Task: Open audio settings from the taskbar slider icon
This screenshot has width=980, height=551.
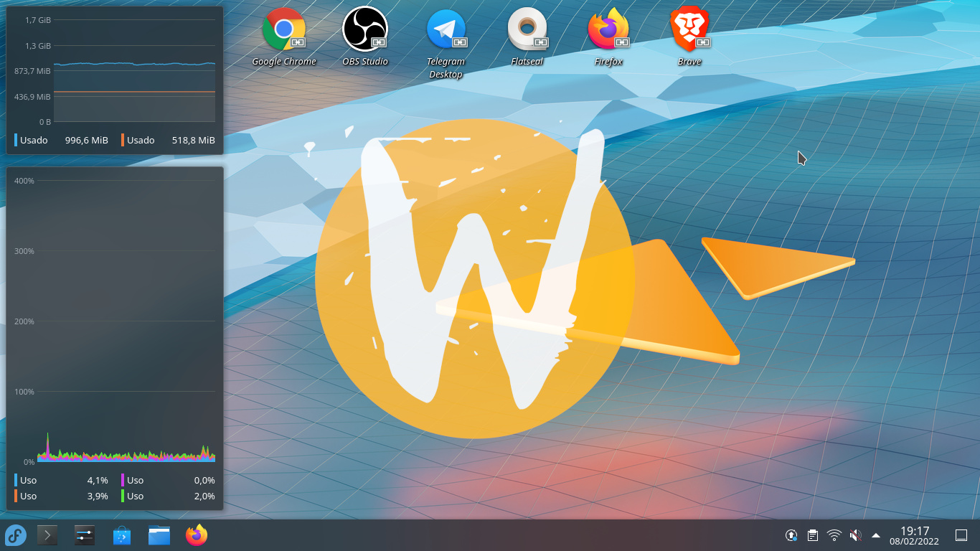Action: click(x=84, y=534)
